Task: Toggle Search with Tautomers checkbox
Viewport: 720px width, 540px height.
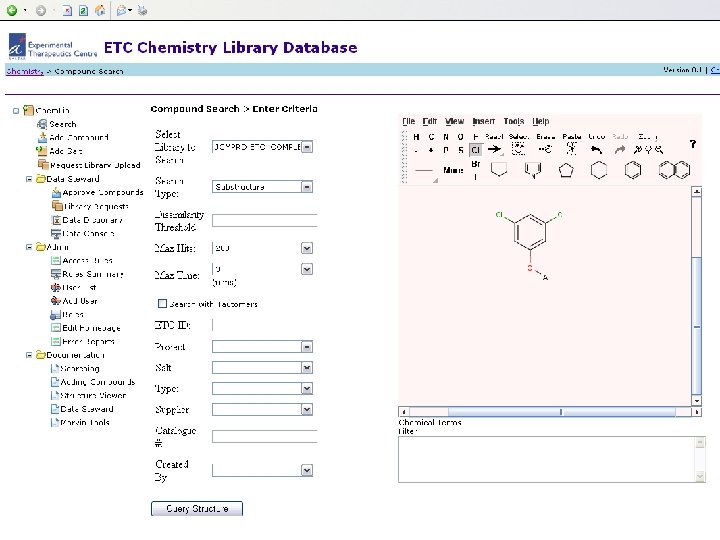Action: coord(162,304)
